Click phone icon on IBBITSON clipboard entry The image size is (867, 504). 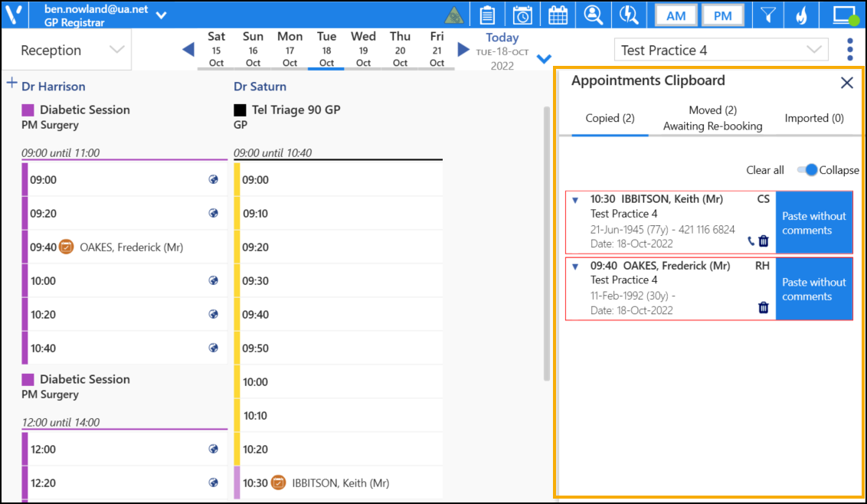pyautogui.click(x=751, y=241)
